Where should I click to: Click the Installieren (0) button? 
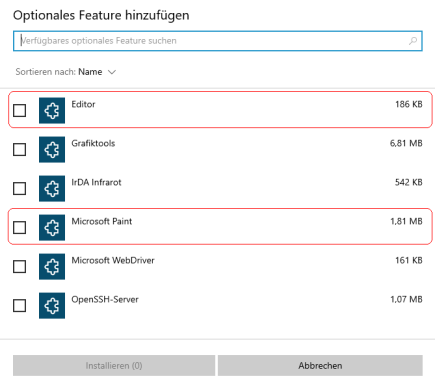tap(114, 366)
